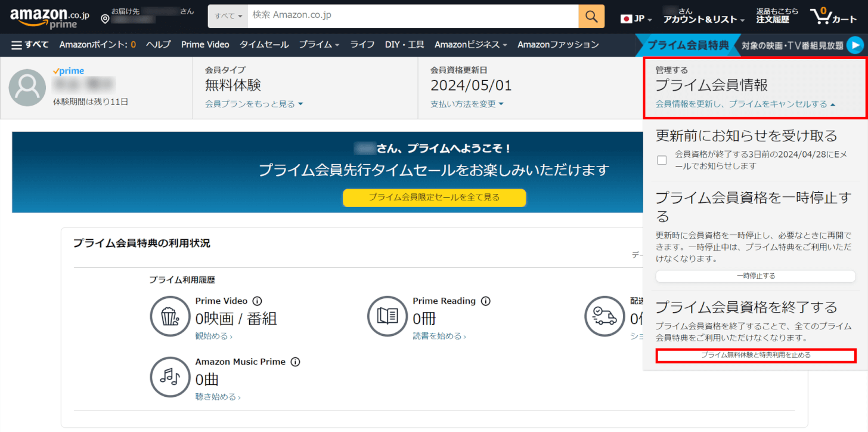Click the orange magnifier search button

(x=591, y=16)
